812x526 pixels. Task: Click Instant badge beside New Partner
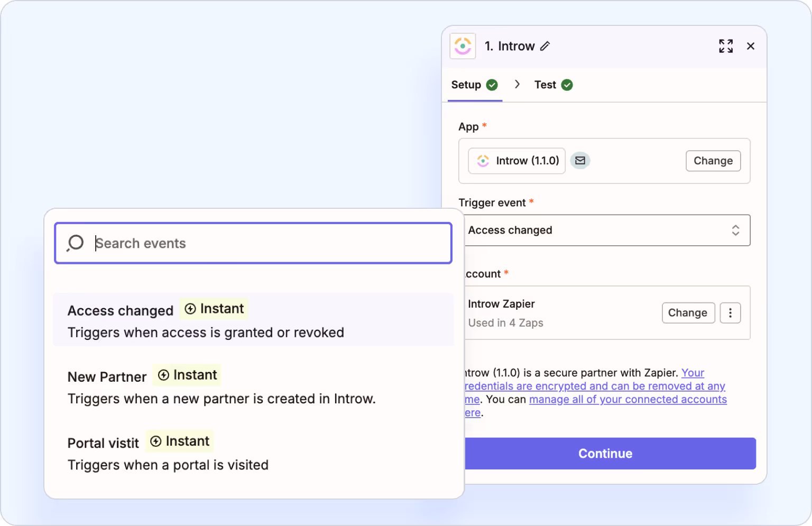point(187,375)
